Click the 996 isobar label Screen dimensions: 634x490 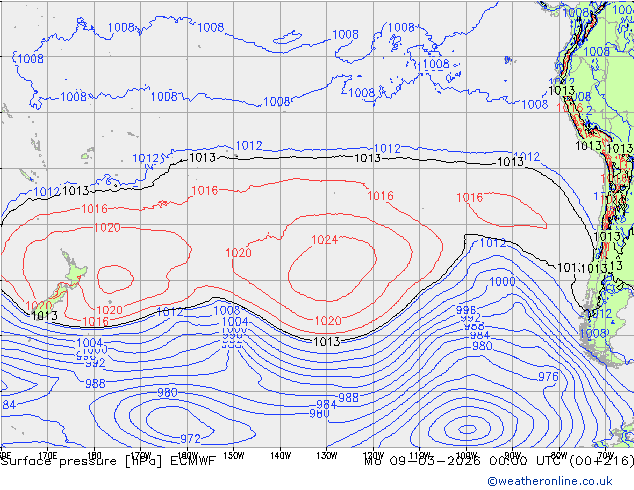[466, 310]
